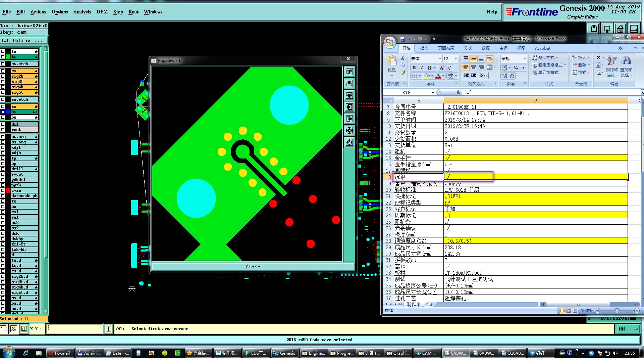
Task: Open the number format dropdown in Excel
Action: pyautogui.click(x=525, y=59)
